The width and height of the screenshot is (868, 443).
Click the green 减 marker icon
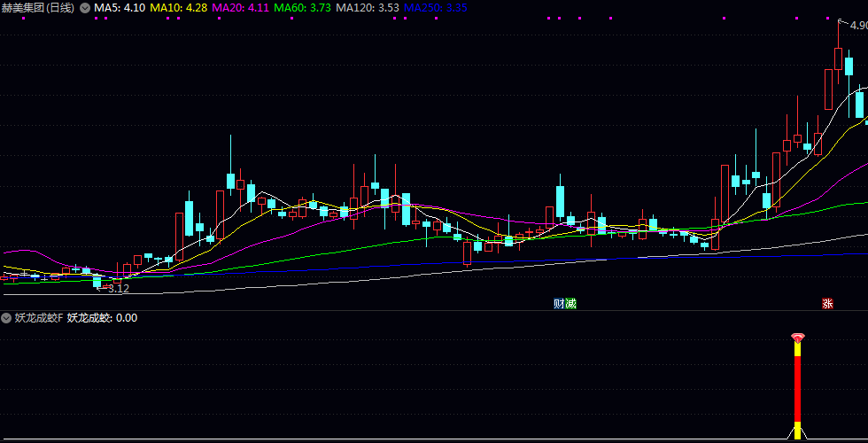(x=570, y=303)
